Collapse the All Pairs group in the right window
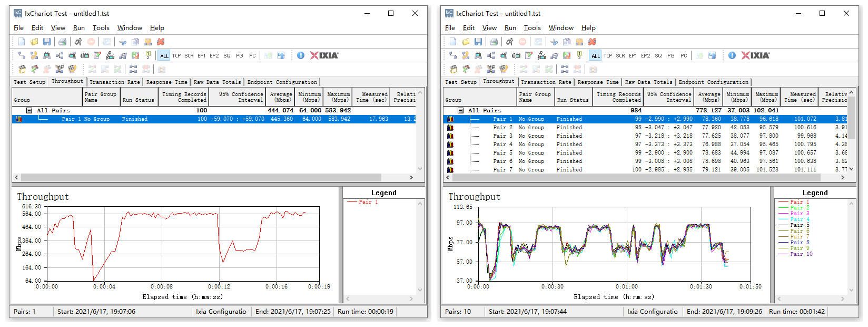Screen dimensions: 868x327 coord(461,111)
